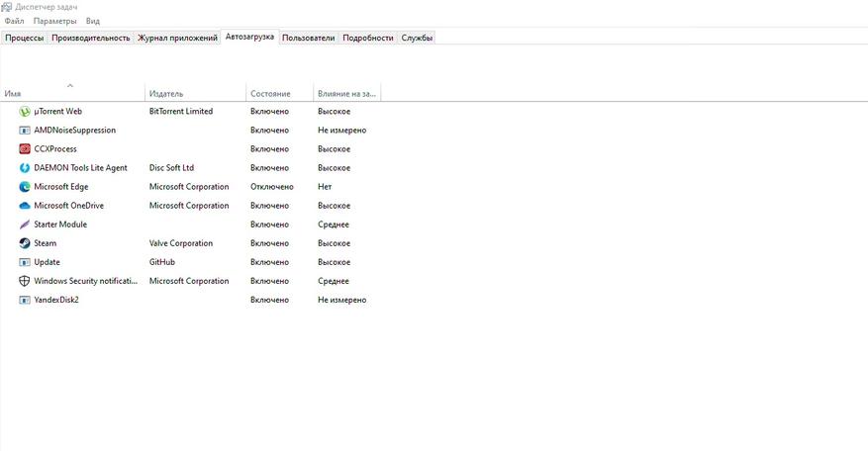Select the Steam entry name

pyautogui.click(x=46, y=243)
